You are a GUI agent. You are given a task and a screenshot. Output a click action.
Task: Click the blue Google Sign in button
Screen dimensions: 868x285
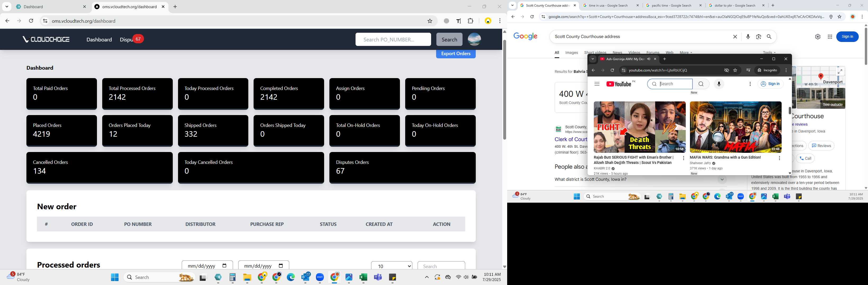(x=847, y=36)
